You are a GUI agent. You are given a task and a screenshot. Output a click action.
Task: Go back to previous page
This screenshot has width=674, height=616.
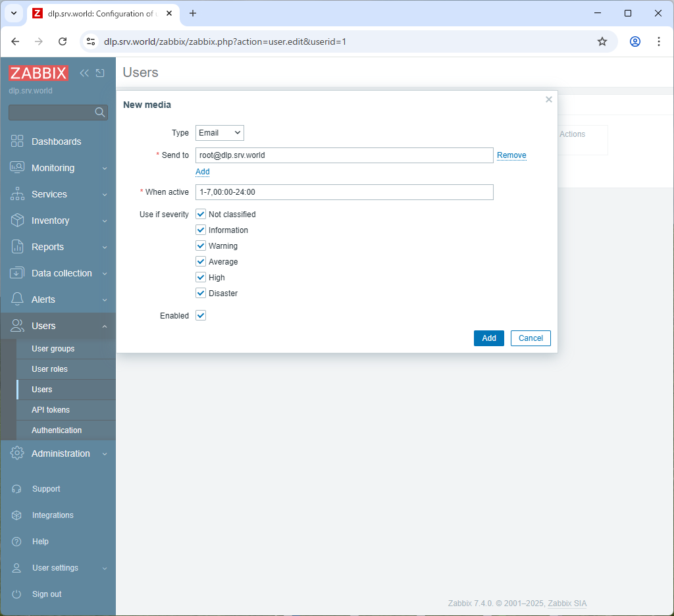click(x=16, y=41)
